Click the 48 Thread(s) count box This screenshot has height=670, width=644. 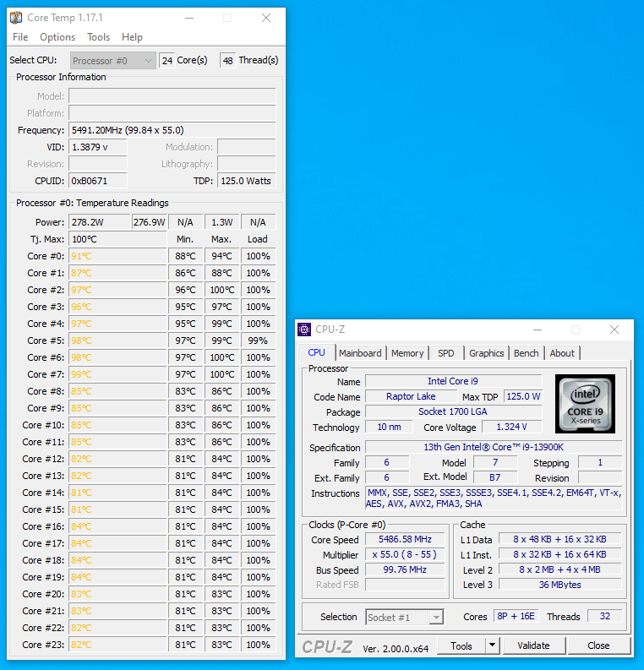[x=228, y=60]
